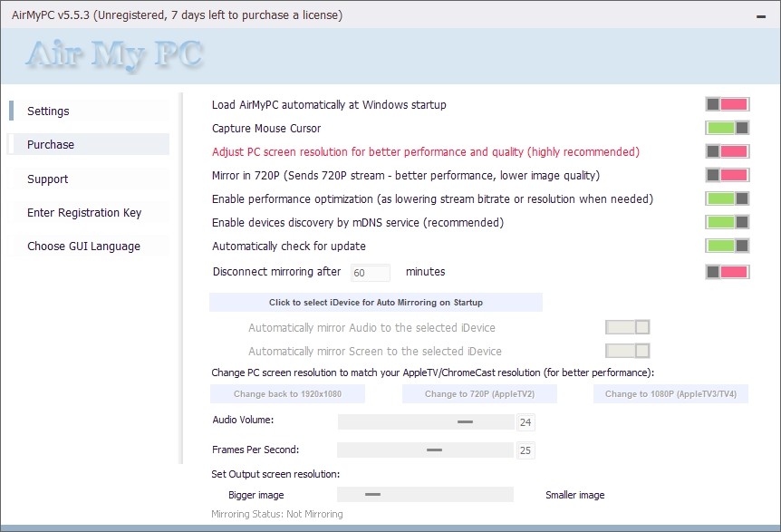Screen dimensions: 781x532
Task: Click the Frames Per Second value box 25
Action: 525,450
